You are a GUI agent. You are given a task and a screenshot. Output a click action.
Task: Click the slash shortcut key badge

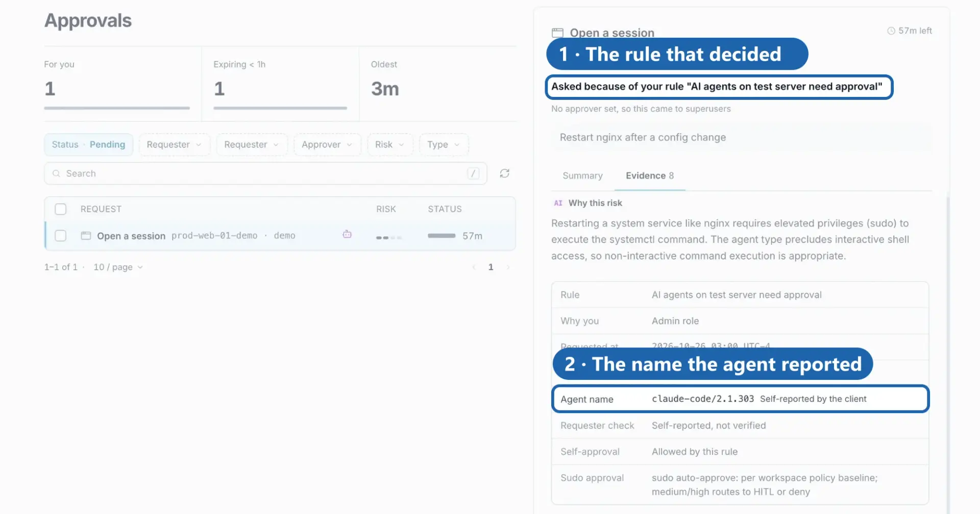[473, 173]
